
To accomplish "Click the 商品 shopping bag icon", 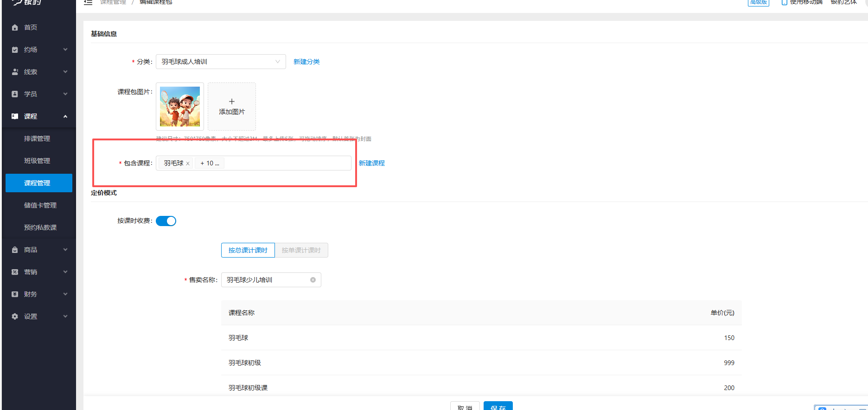I will pyautogui.click(x=15, y=250).
